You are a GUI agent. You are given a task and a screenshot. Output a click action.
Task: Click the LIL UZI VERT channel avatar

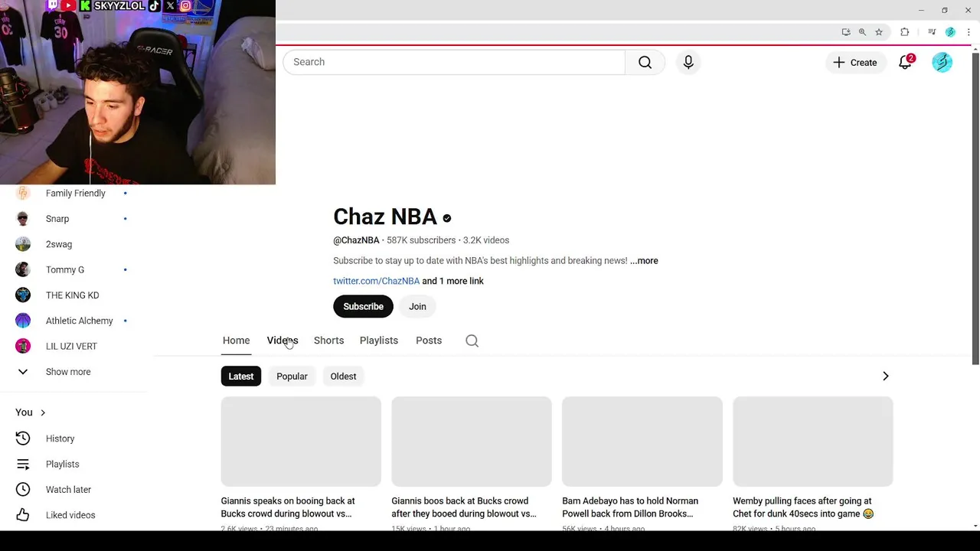tap(23, 346)
